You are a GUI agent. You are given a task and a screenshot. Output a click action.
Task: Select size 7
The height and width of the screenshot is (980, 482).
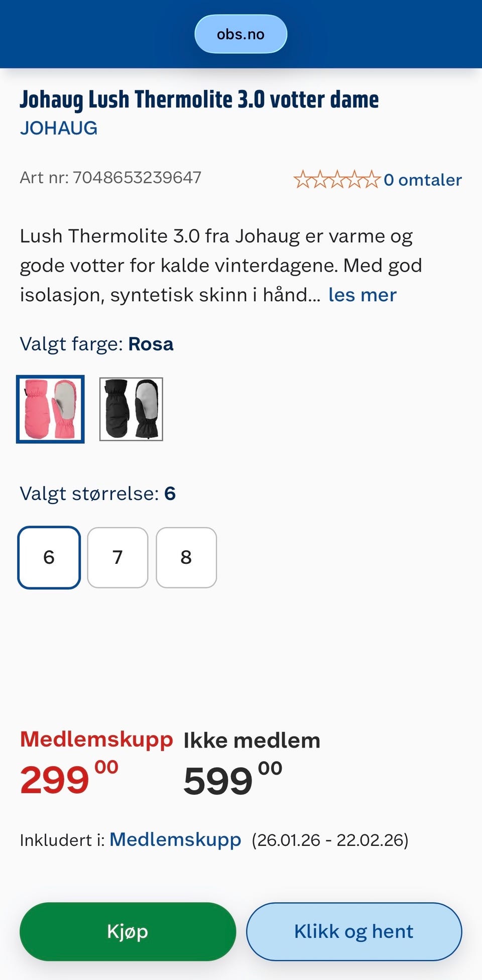tap(117, 557)
